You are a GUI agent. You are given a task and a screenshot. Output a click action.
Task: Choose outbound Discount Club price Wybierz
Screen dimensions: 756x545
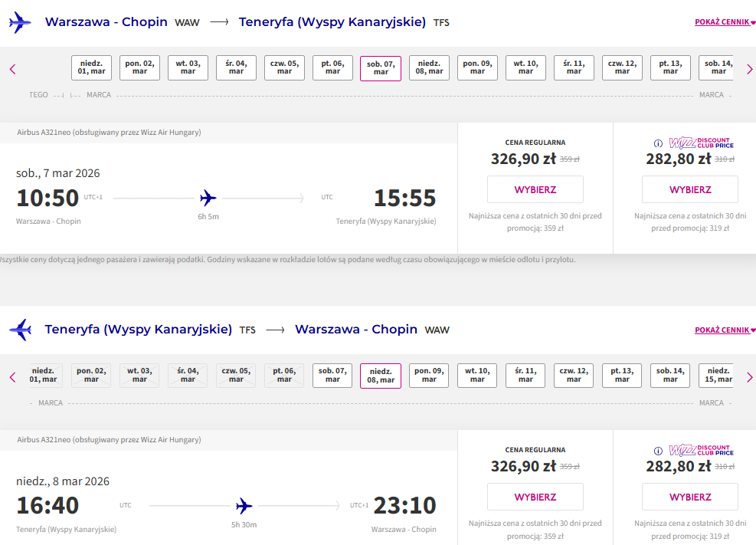(x=690, y=189)
